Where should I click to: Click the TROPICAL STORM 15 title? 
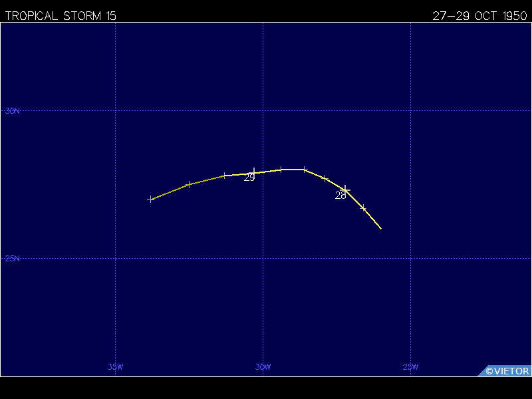click(61, 16)
